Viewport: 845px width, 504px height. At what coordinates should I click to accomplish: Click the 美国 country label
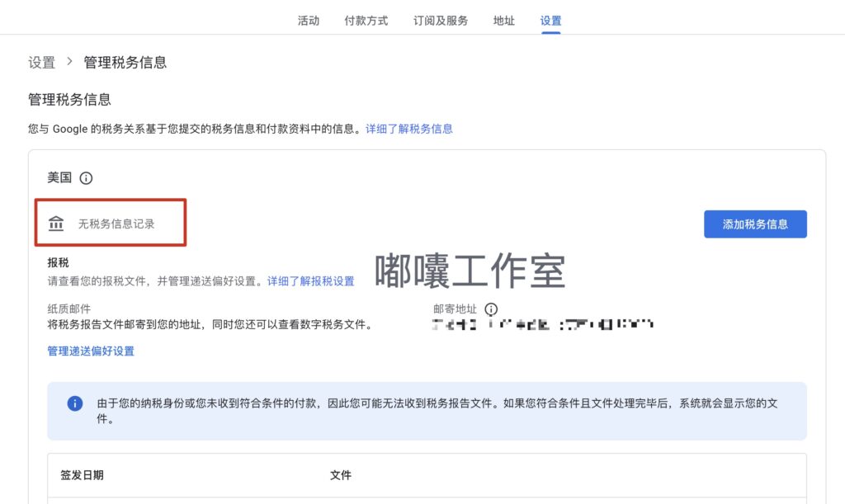tap(59, 177)
